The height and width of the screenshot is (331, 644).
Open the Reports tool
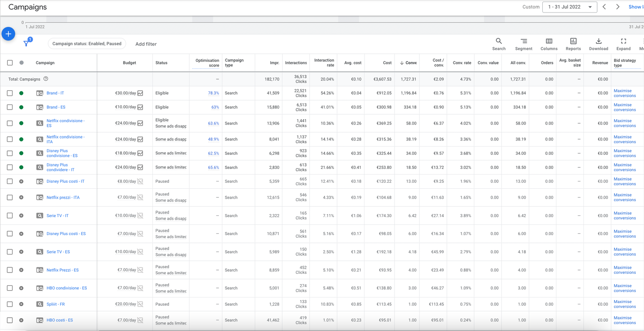[573, 44]
